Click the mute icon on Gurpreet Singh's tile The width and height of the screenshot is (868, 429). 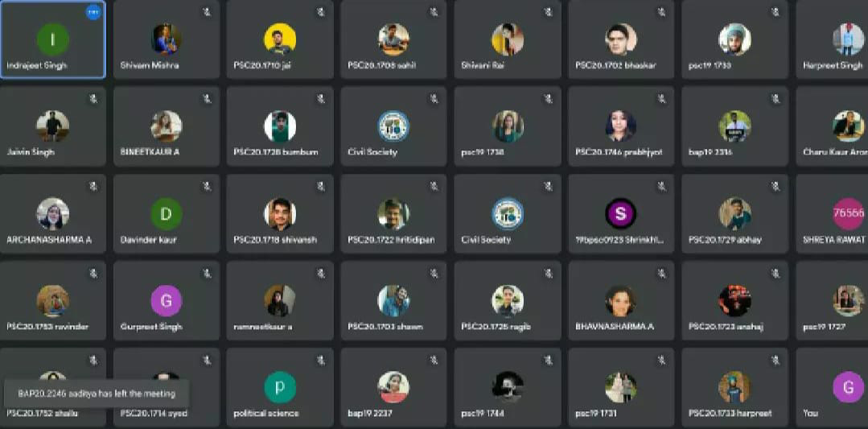tap(207, 274)
